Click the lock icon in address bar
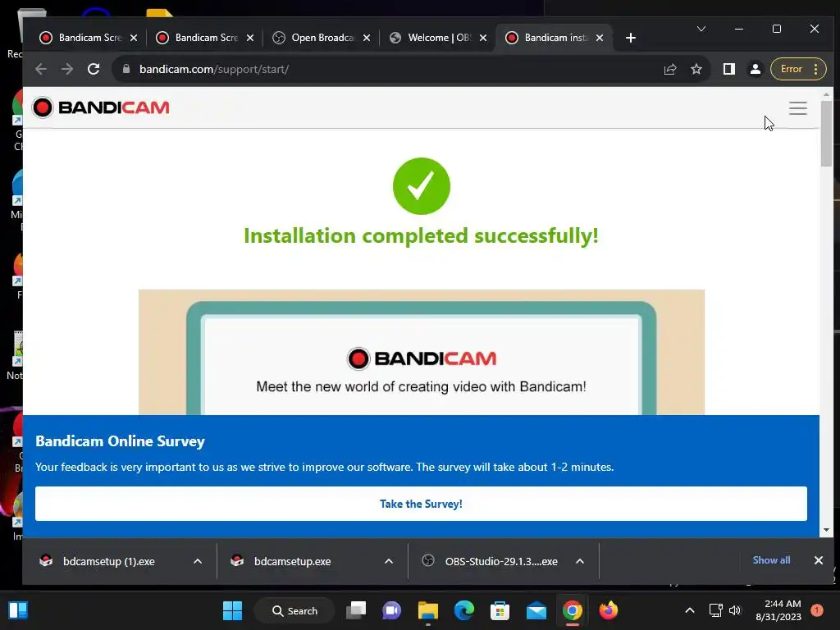 [126, 69]
